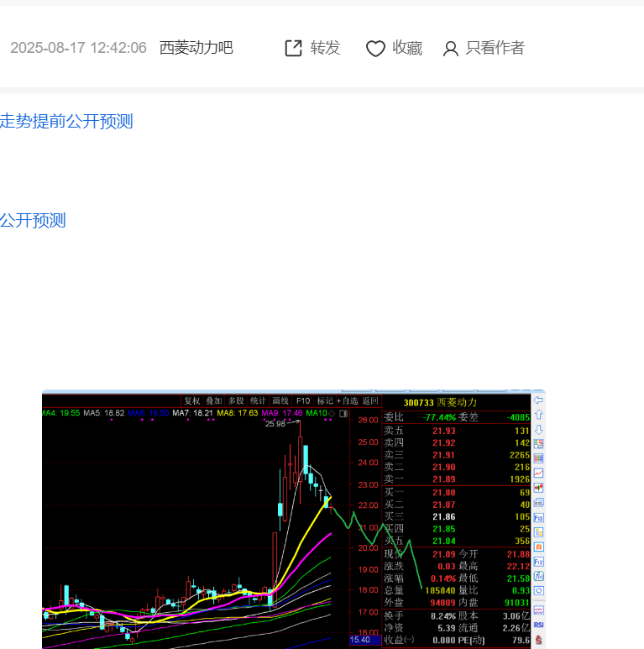The image size is (644, 649).
Task: Click the candlestick K-line icon in sidebar
Action: pyautogui.click(x=538, y=488)
